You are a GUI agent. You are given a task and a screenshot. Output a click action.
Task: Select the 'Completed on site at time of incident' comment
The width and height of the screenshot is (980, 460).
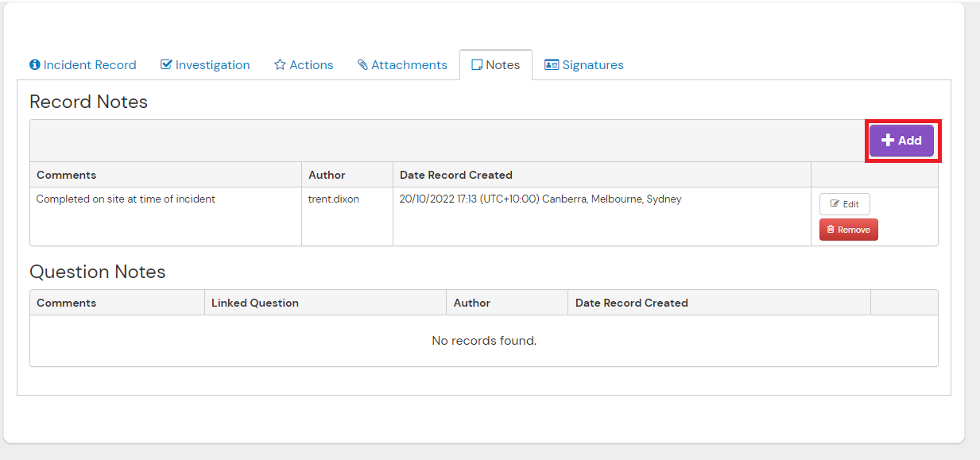126,199
